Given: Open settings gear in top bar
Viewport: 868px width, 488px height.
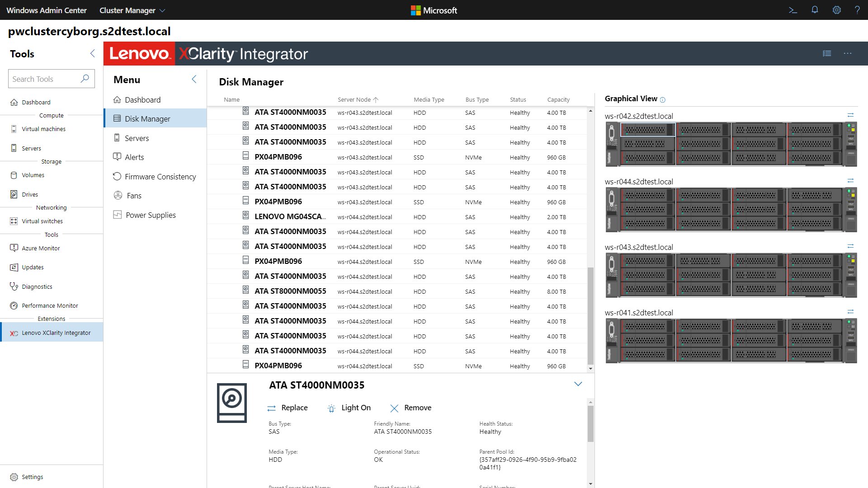Looking at the screenshot, I should coord(837,10).
